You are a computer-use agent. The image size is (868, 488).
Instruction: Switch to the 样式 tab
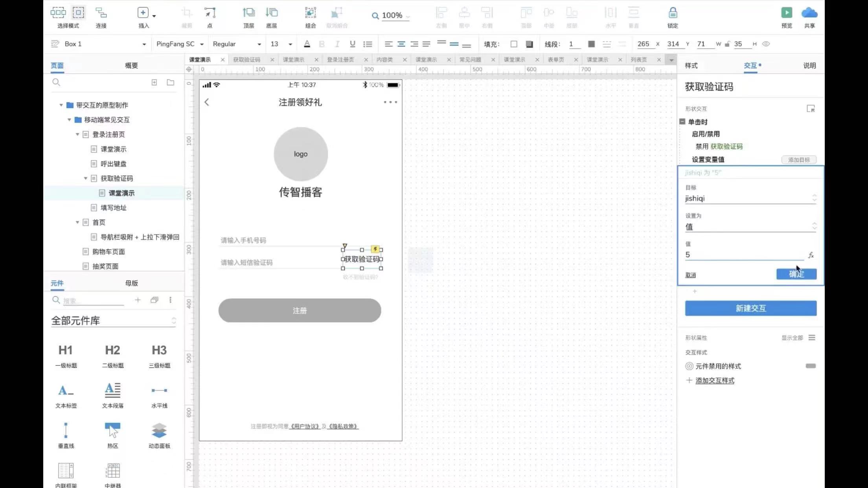[x=691, y=66]
